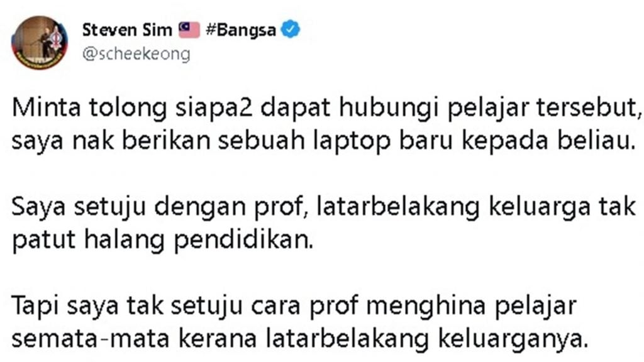The height and width of the screenshot is (362, 644).
Task: Open the #Bangsa hashtag in display name
Action: [241, 30]
